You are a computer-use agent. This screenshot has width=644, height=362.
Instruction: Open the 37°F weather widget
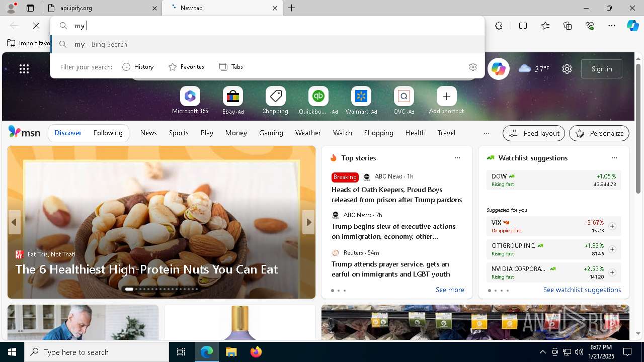pos(534,69)
